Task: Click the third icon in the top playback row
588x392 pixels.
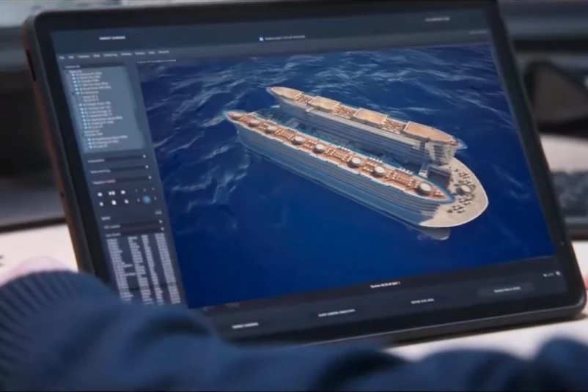Action: [124, 192]
